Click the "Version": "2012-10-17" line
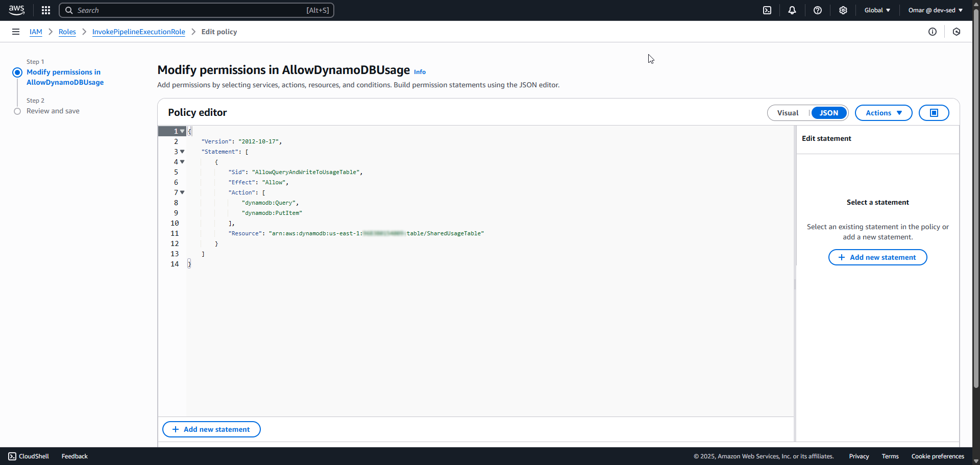Screen dimensions: 980x465 click(241, 141)
